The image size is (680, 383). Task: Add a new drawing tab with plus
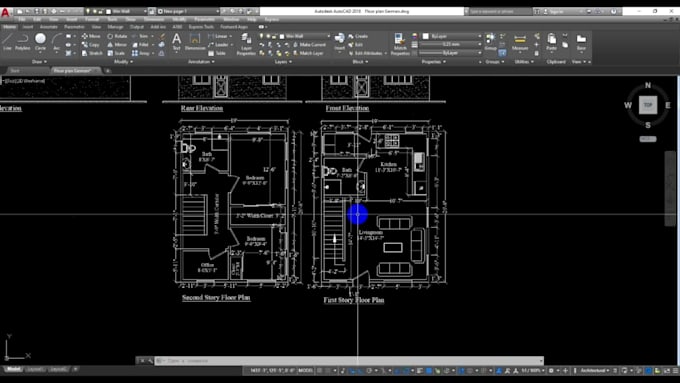click(x=108, y=71)
